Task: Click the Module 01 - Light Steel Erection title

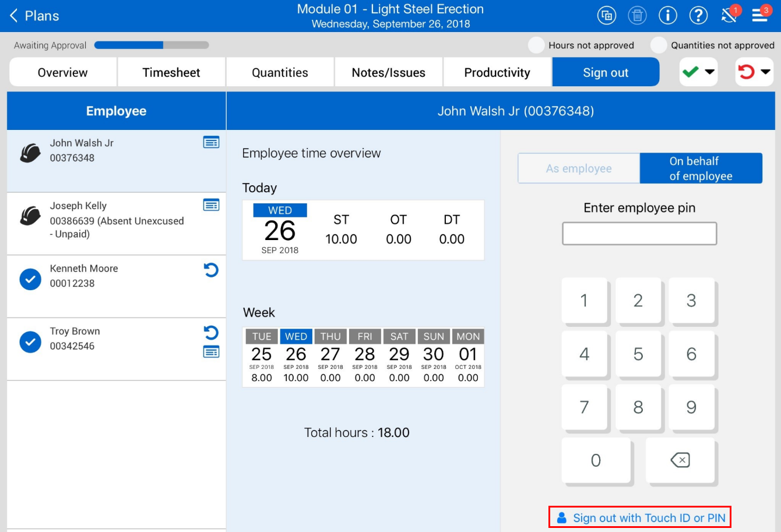Action: tap(391, 9)
